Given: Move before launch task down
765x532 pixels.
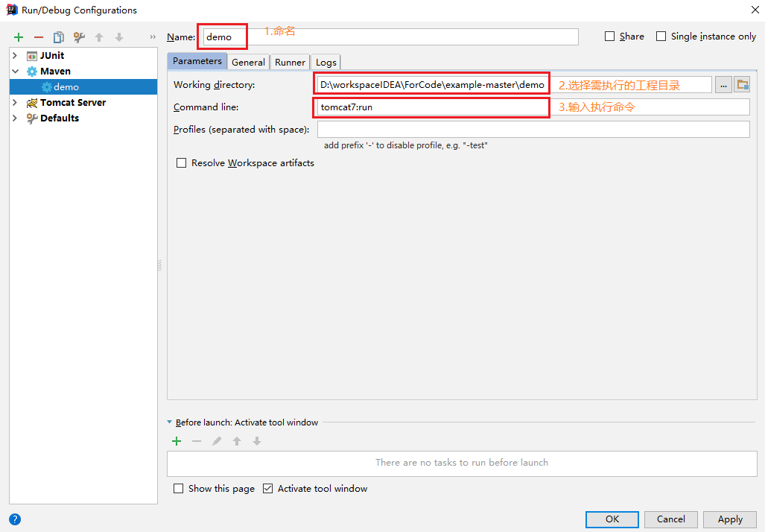Looking at the screenshot, I should 257,441.
